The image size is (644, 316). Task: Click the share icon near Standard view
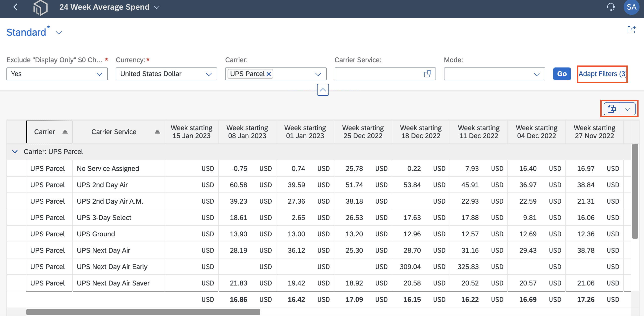coord(632,30)
